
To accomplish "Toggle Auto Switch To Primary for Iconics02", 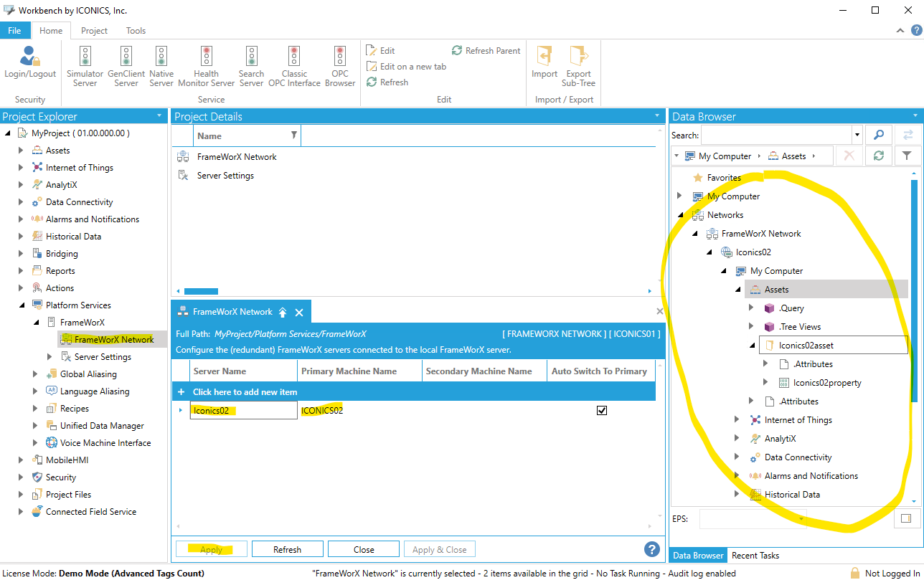I will click(602, 411).
